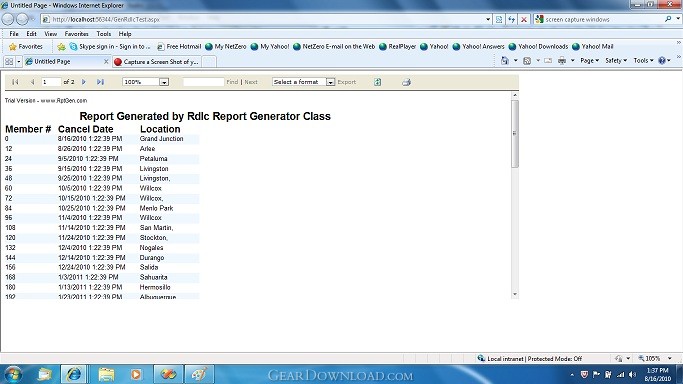Open RealPlayer favorite link
Image resolution: width=683 pixels, height=384 pixels.
click(x=397, y=47)
